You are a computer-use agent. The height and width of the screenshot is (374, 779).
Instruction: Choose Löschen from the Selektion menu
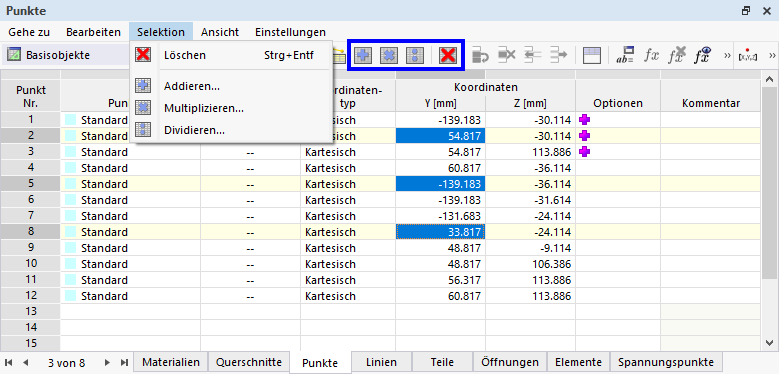point(231,55)
